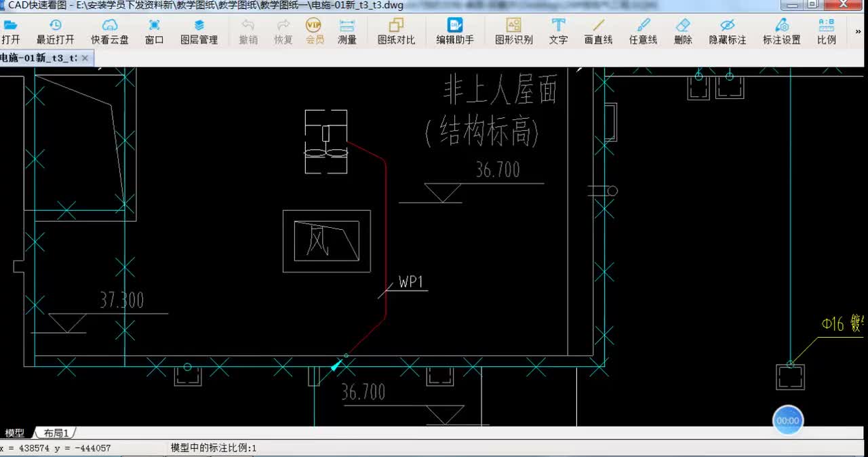Click the 打开 (Open) toolbar icon
868x457 pixels.
[x=10, y=32]
